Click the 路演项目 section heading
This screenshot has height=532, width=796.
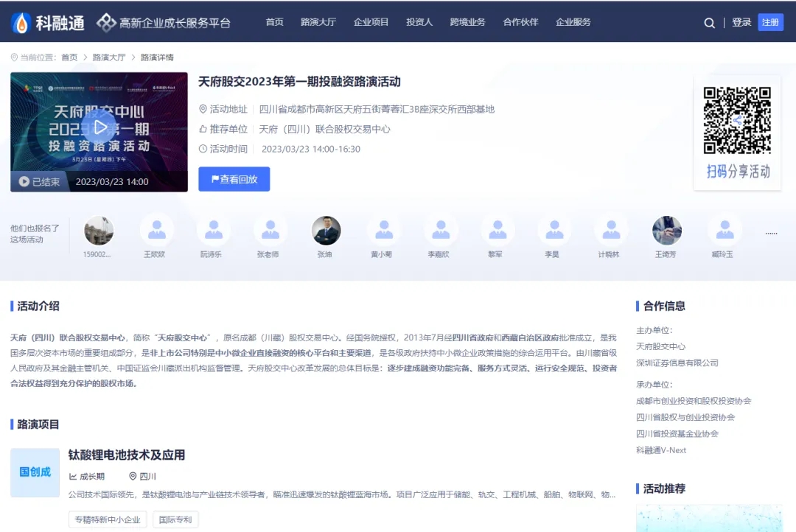point(38,424)
